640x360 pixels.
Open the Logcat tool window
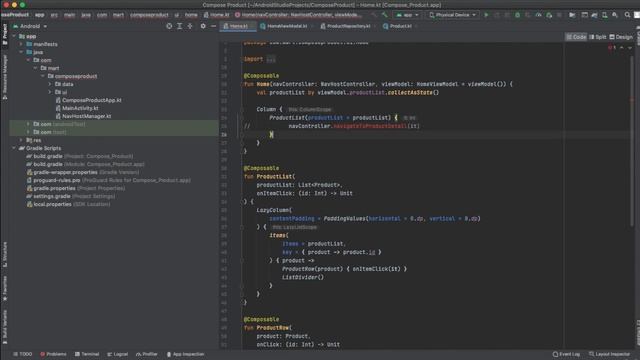tap(118, 354)
